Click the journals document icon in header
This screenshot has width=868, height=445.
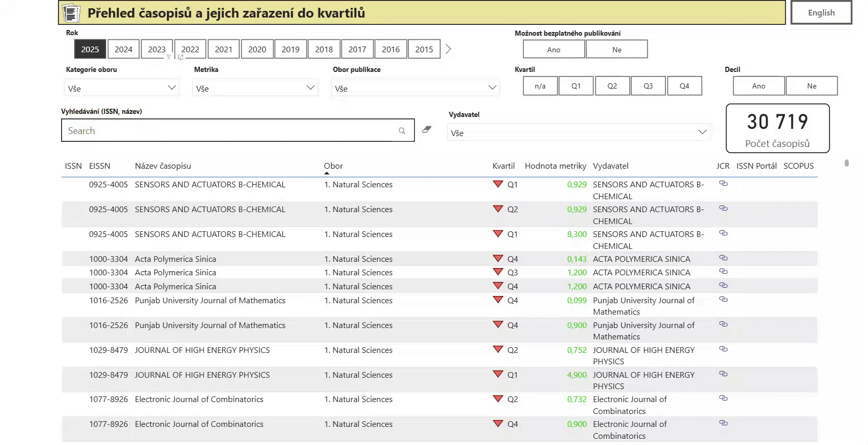(71, 13)
